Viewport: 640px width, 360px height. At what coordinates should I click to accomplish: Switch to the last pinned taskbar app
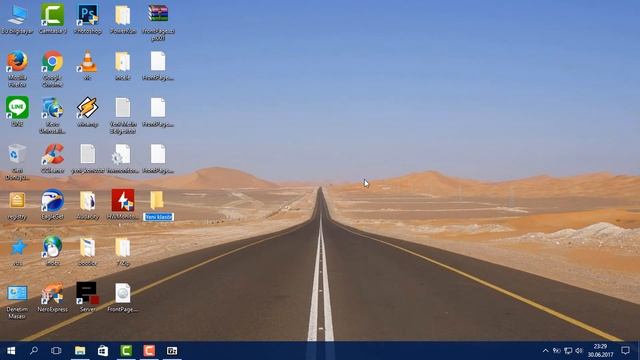(x=172, y=351)
